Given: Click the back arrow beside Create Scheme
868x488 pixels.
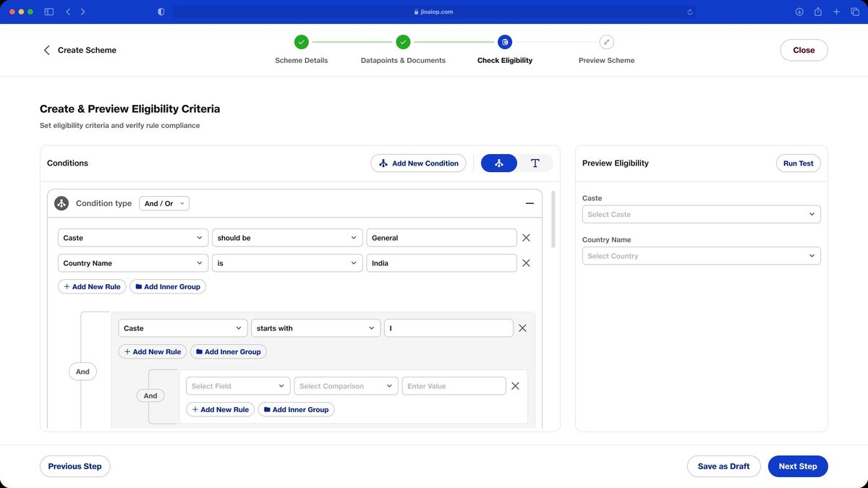Looking at the screenshot, I should (46, 50).
